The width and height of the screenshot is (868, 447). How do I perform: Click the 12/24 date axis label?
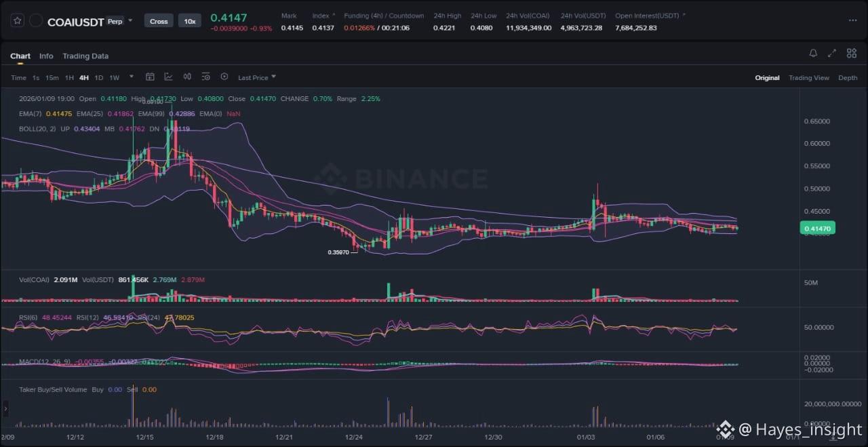point(355,438)
